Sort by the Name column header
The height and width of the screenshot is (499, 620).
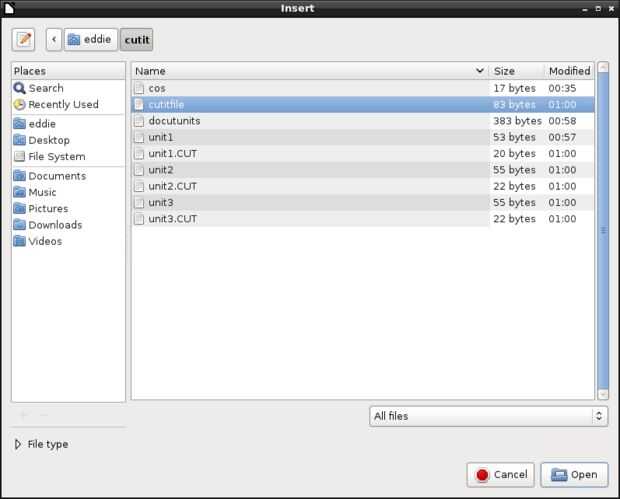pos(310,71)
